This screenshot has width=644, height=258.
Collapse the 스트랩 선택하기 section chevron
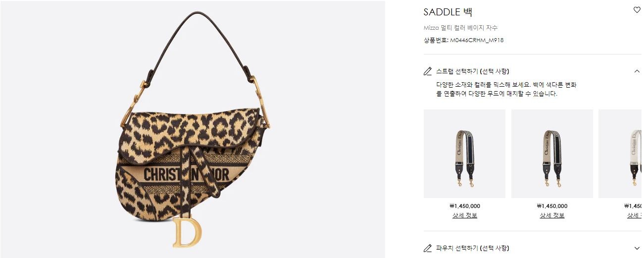[637, 71]
